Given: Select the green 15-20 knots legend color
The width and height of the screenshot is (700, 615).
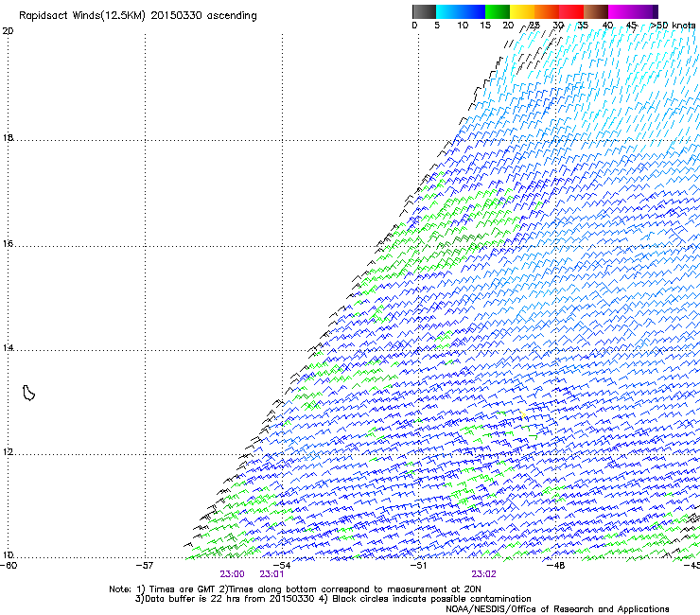Looking at the screenshot, I should click(x=498, y=11).
